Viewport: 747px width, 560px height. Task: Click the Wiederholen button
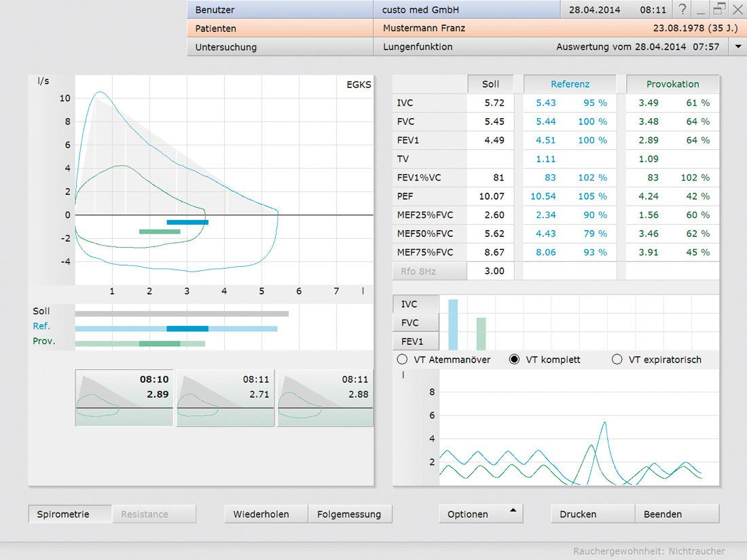(x=266, y=514)
